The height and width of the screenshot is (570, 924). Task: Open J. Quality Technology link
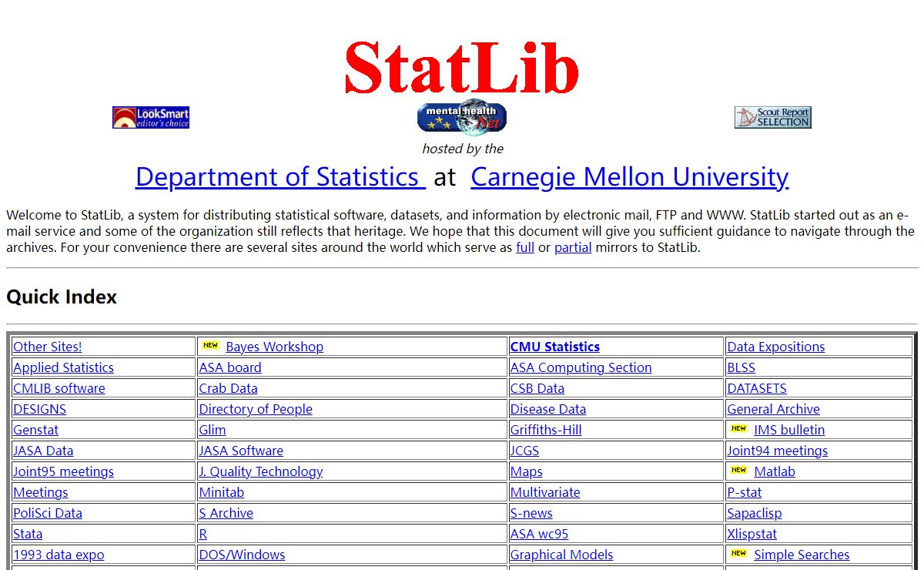click(x=261, y=471)
